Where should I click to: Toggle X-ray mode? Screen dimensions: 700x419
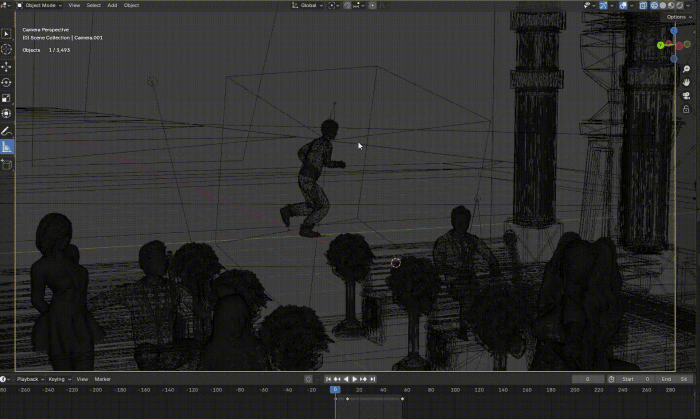click(x=643, y=5)
